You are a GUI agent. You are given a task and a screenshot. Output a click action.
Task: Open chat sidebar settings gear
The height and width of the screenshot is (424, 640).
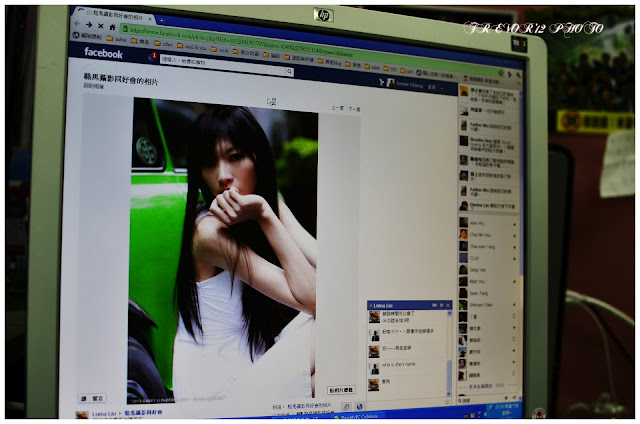pyautogui.click(x=507, y=398)
